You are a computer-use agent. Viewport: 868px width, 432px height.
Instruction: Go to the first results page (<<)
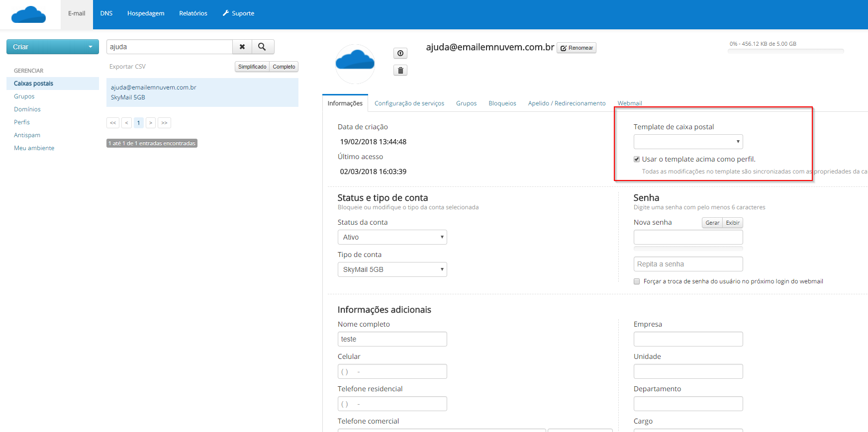(113, 123)
